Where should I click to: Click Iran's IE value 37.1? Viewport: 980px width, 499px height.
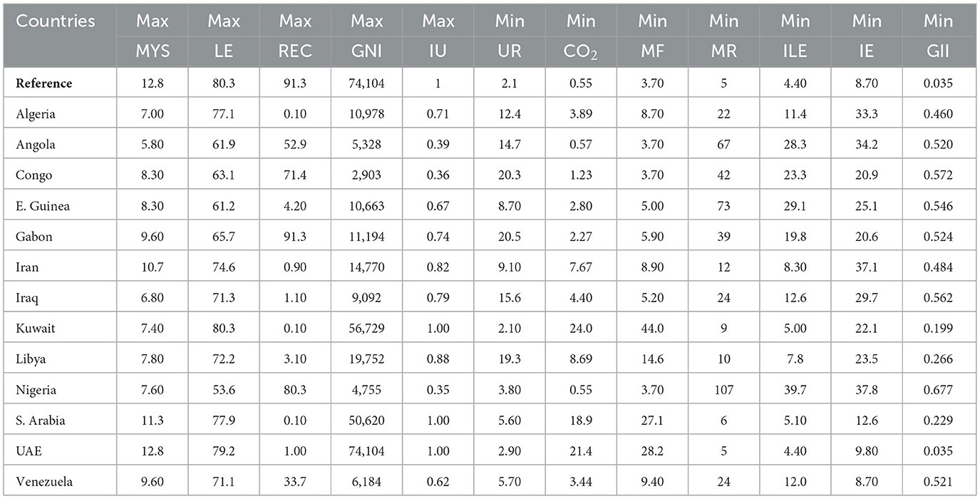pyautogui.click(x=867, y=267)
